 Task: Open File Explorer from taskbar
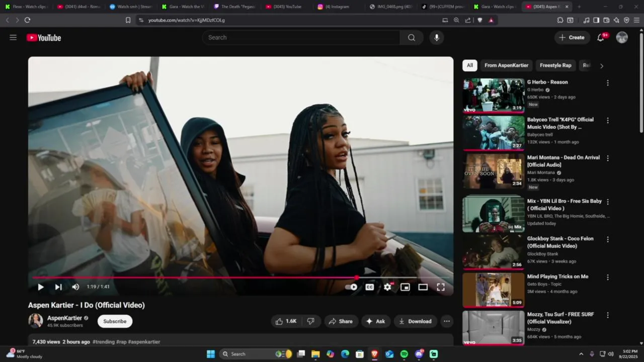315,354
